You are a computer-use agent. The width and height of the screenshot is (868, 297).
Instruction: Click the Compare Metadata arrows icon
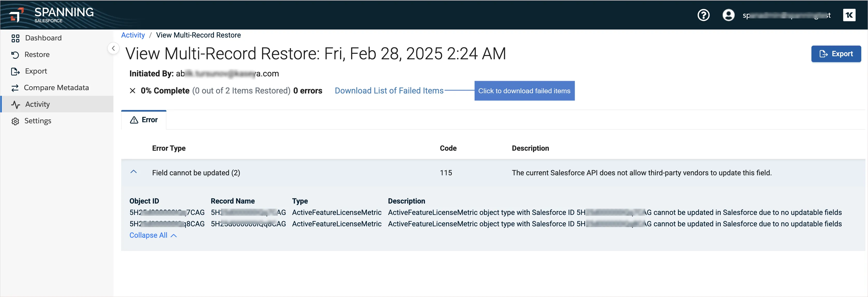coord(15,88)
